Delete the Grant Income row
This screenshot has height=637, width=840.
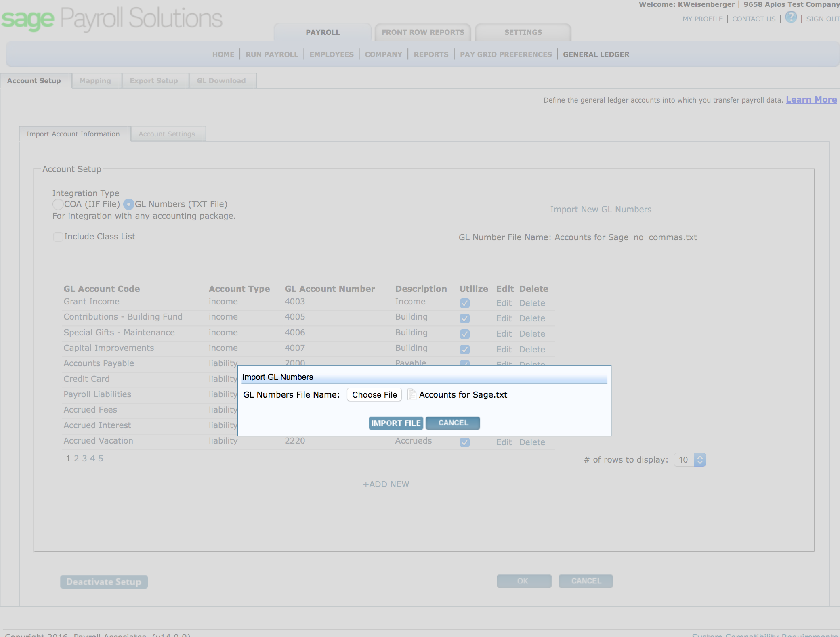(x=532, y=303)
